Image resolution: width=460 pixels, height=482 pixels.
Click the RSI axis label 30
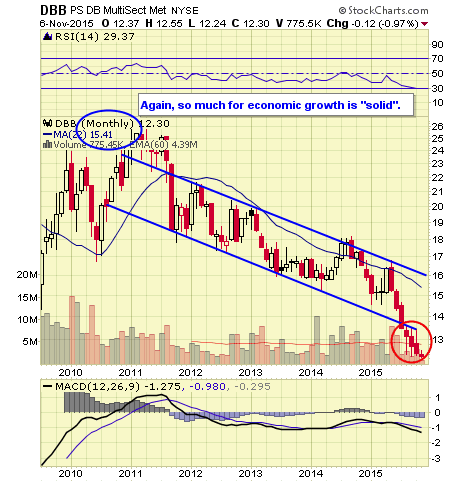(x=437, y=89)
